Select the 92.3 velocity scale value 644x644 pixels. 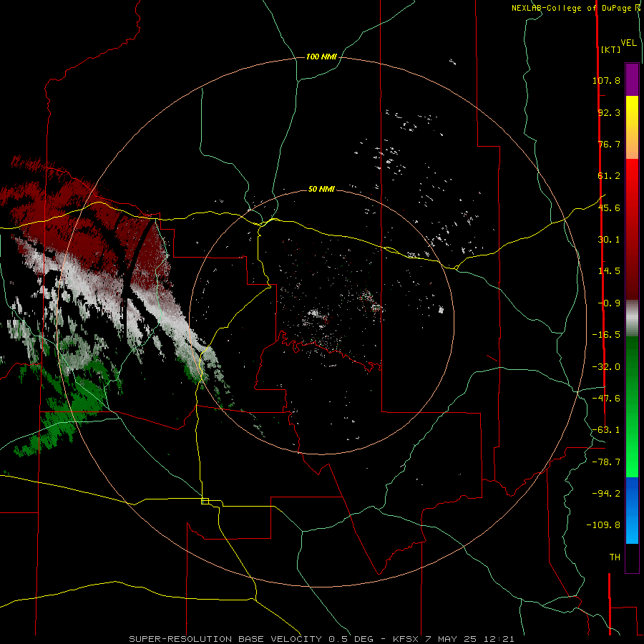[609, 112]
